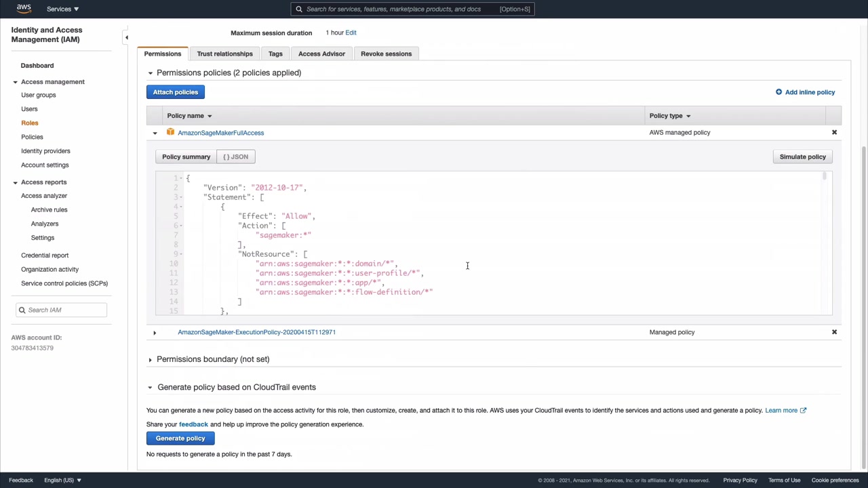Edit the maximum session duration
The width and height of the screenshot is (868, 488).
(x=351, y=33)
